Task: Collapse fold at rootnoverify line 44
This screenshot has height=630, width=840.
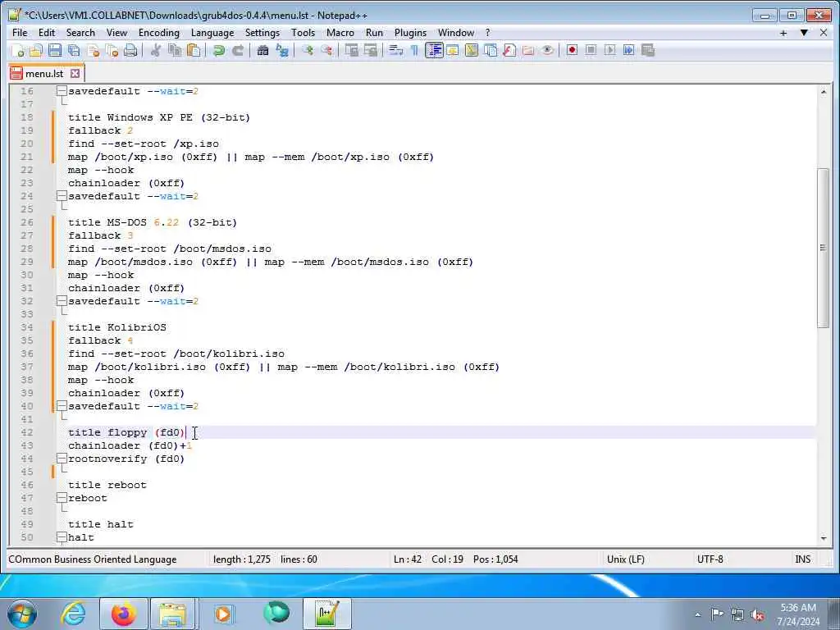Action: 62,459
